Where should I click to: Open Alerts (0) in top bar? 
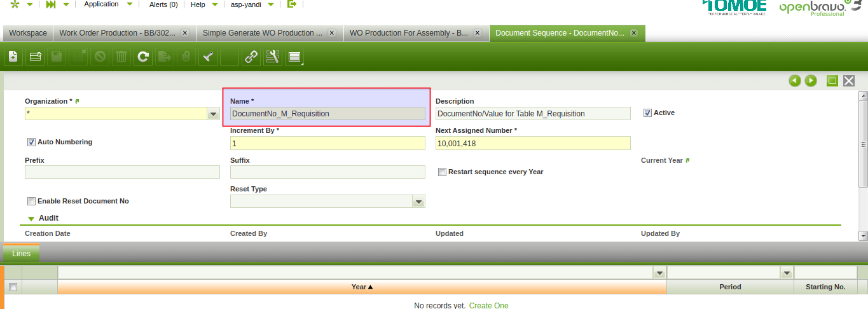tap(163, 4)
